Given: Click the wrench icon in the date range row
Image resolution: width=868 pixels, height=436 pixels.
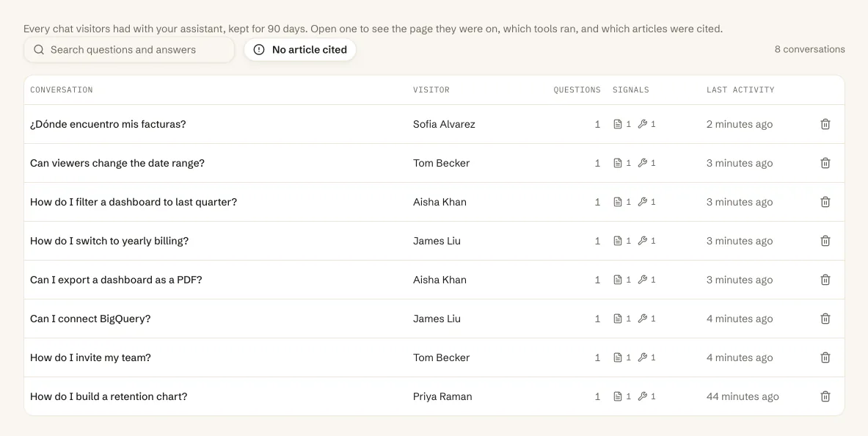Looking at the screenshot, I should 642,163.
